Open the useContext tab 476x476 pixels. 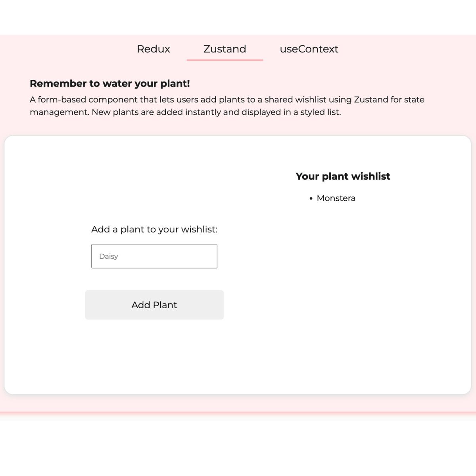(309, 49)
